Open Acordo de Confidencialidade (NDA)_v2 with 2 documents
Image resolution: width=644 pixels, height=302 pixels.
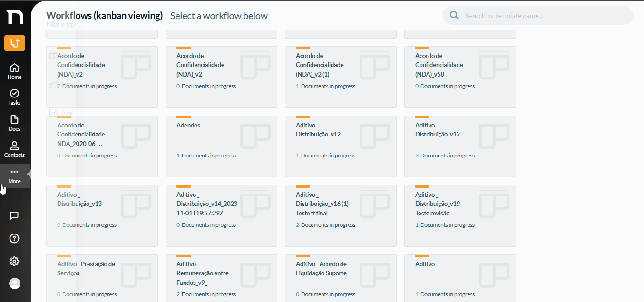(102, 77)
